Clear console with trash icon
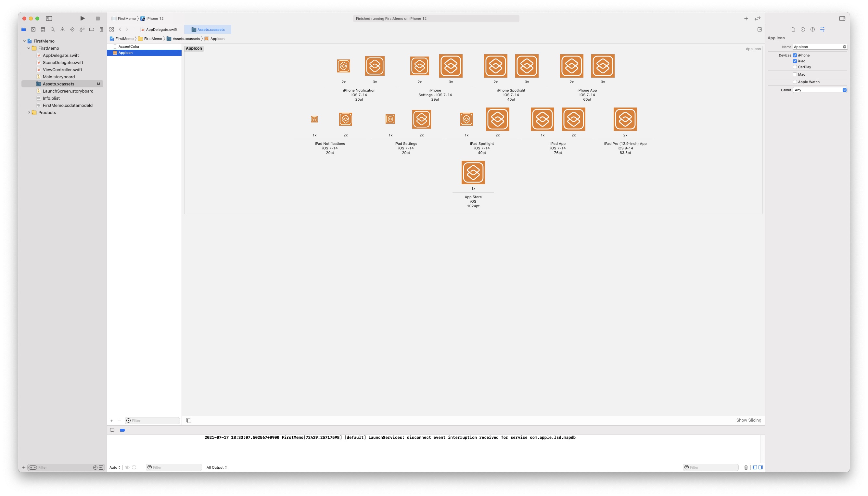 [x=746, y=467]
